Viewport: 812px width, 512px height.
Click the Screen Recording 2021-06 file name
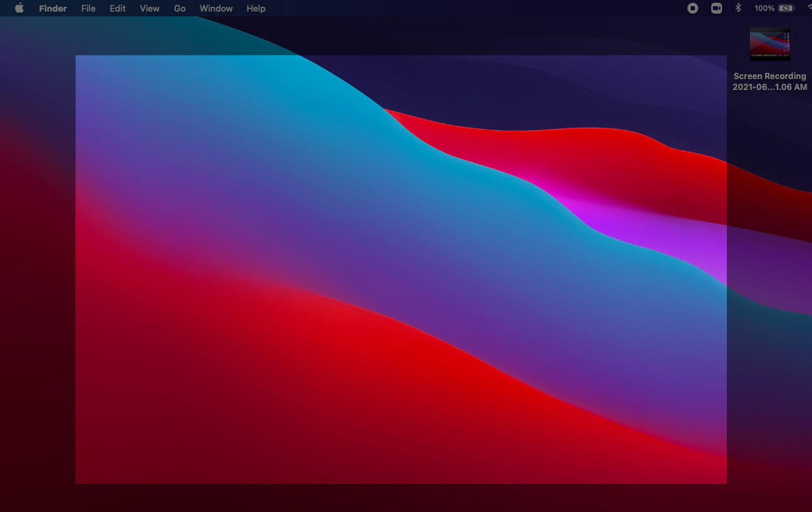coord(770,81)
